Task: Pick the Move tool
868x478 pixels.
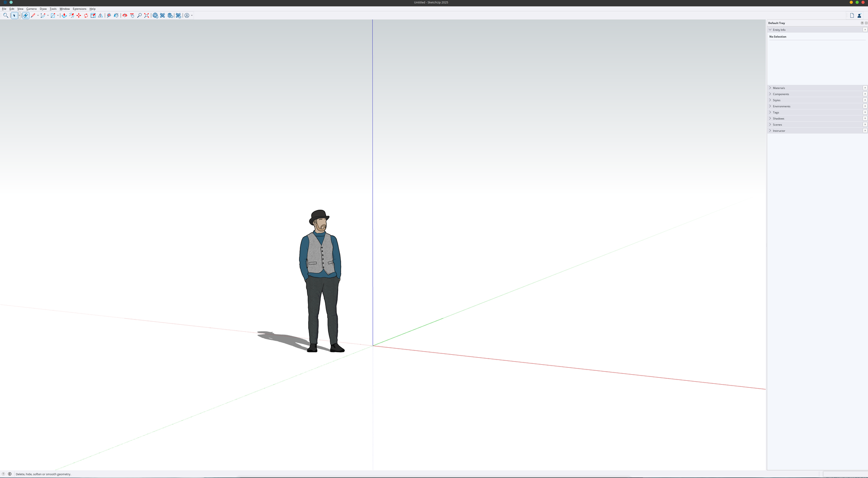Action: [79, 15]
